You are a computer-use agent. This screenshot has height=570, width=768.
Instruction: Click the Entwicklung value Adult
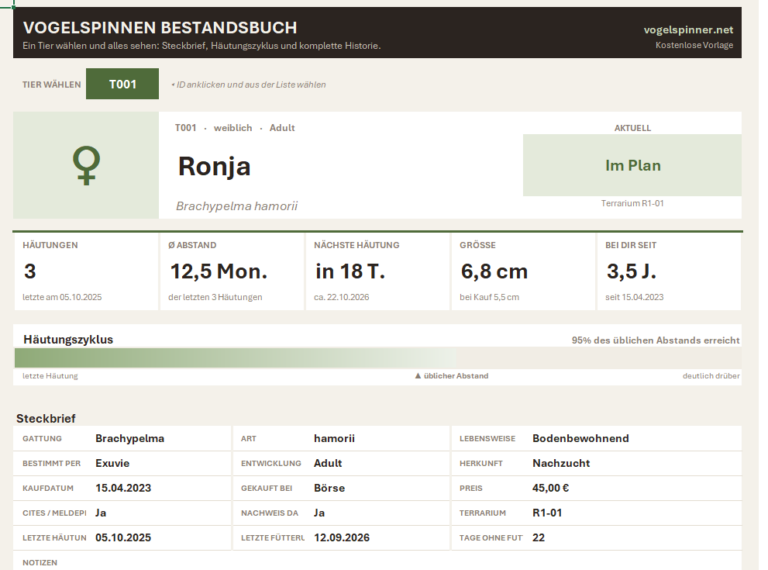pyautogui.click(x=328, y=463)
